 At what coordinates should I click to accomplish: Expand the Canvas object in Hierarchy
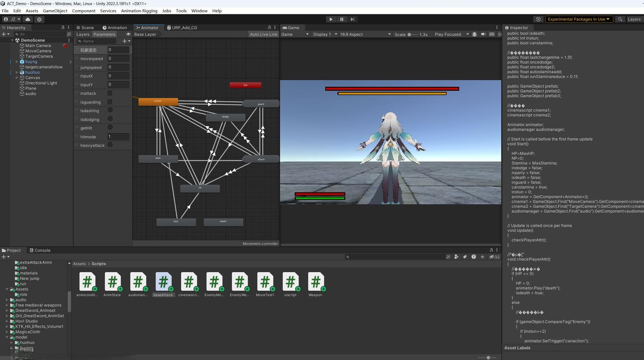click(x=17, y=78)
